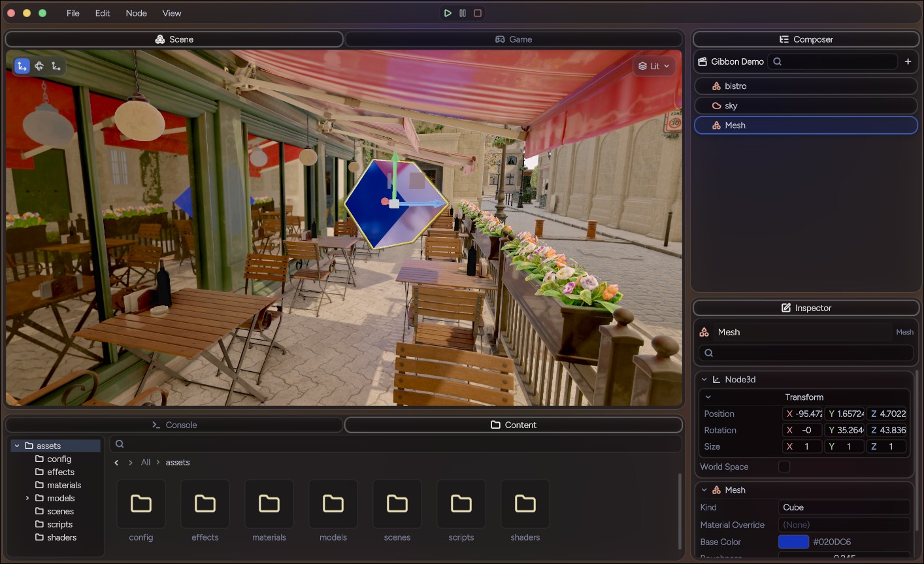Open the Kind dropdown showing Cube

pyautogui.click(x=844, y=507)
